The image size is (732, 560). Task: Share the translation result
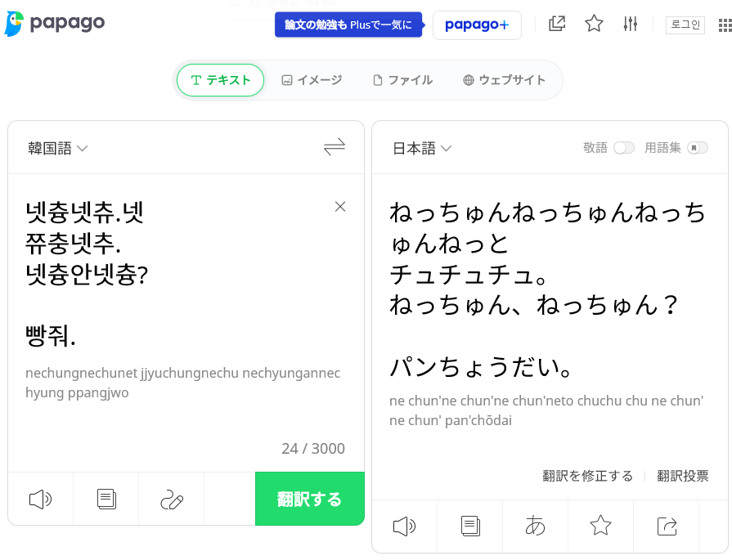click(667, 526)
